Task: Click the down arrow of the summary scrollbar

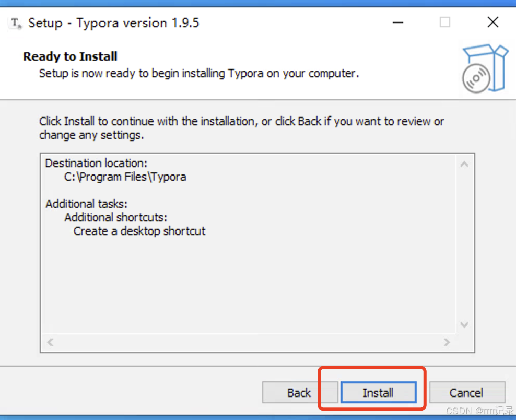Action: (464, 324)
